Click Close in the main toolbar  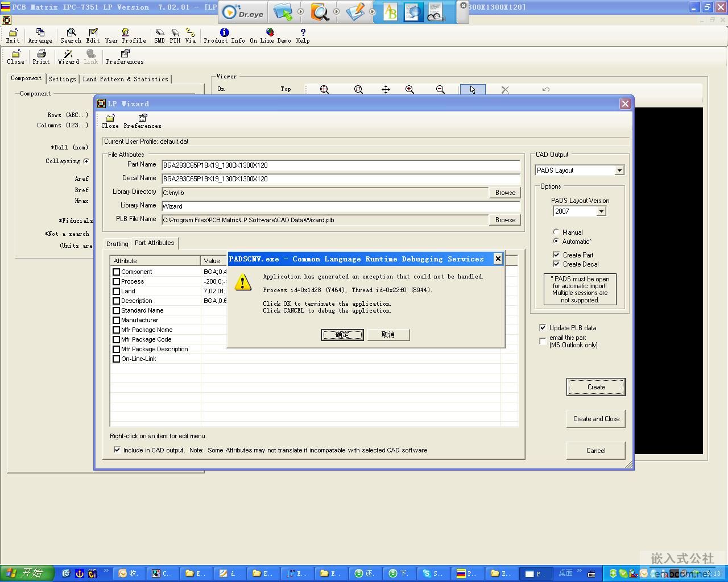(15, 57)
